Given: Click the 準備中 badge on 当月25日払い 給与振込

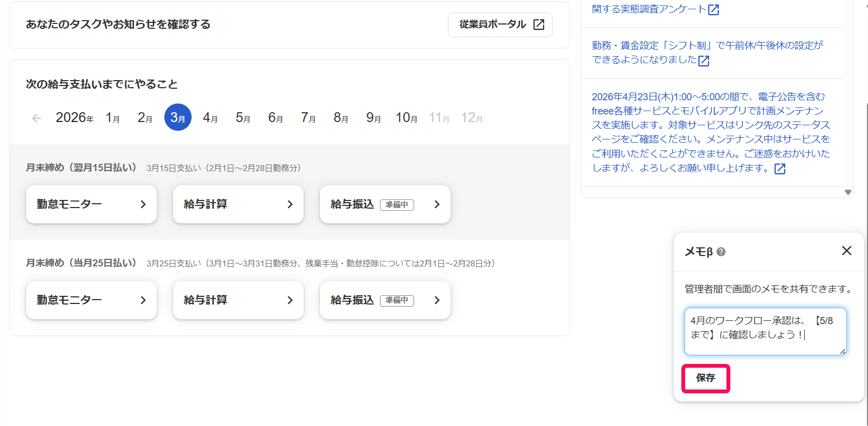Looking at the screenshot, I should [397, 301].
